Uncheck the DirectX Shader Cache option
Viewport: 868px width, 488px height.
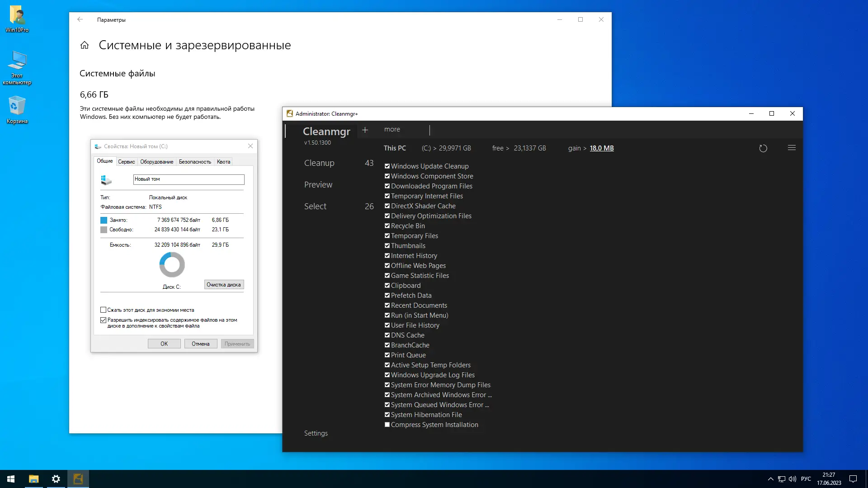click(x=387, y=206)
